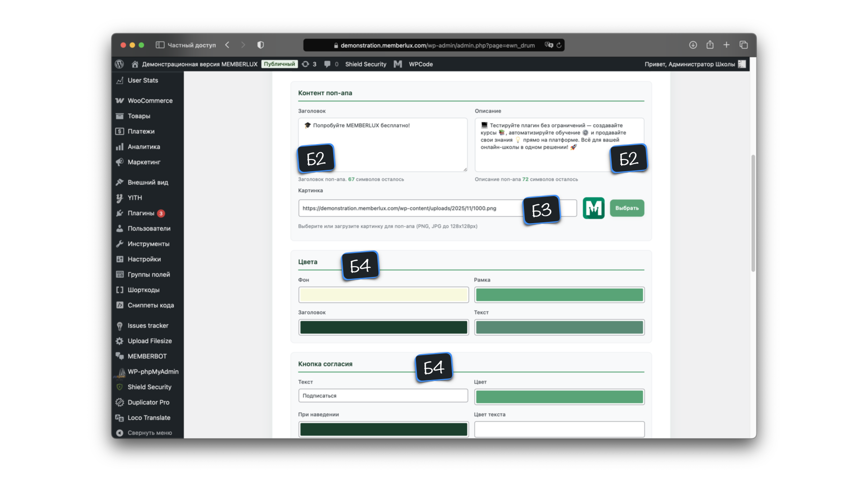
Task: Click the MEMBERLUX M icon in admin bar
Action: point(398,64)
